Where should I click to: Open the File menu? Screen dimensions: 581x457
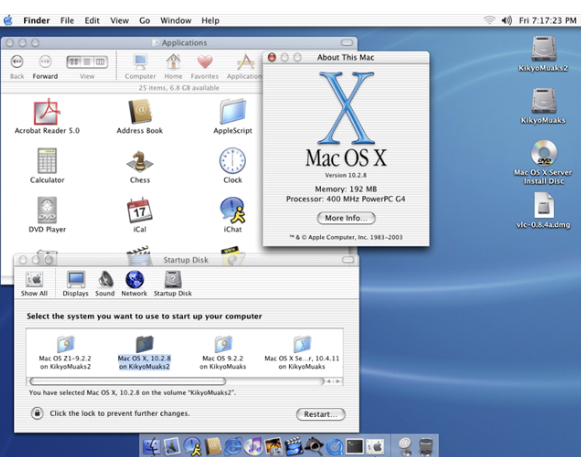[x=67, y=20]
